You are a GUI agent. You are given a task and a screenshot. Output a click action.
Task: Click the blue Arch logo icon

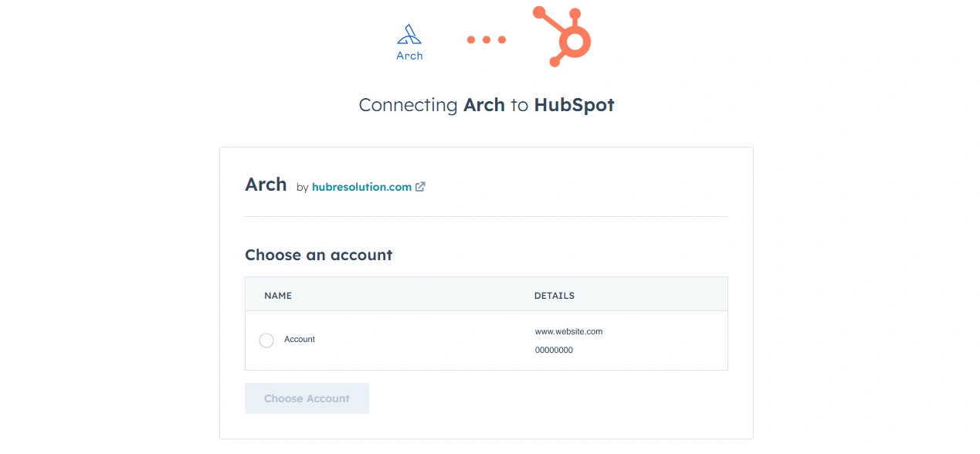click(x=409, y=35)
